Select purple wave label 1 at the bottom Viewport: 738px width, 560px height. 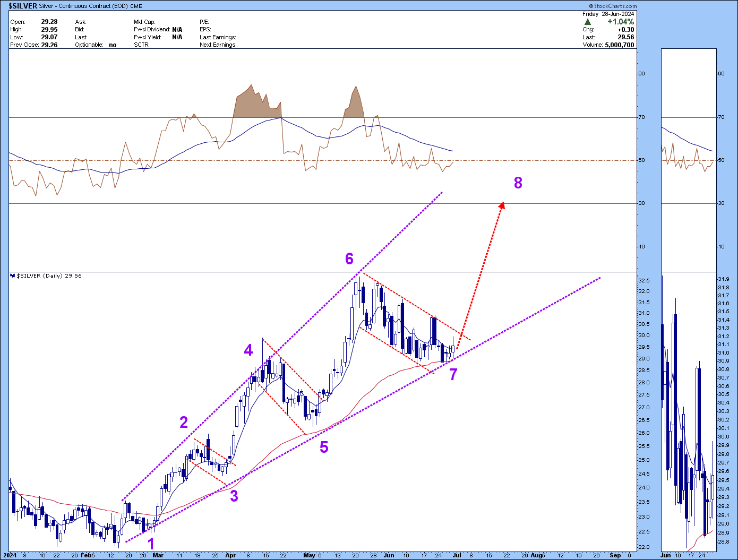coord(151,544)
